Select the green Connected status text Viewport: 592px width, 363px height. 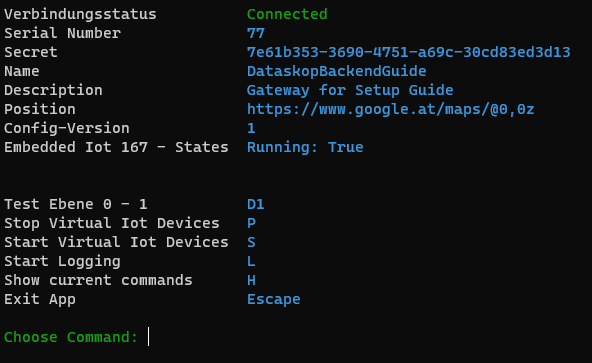[287, 14]
